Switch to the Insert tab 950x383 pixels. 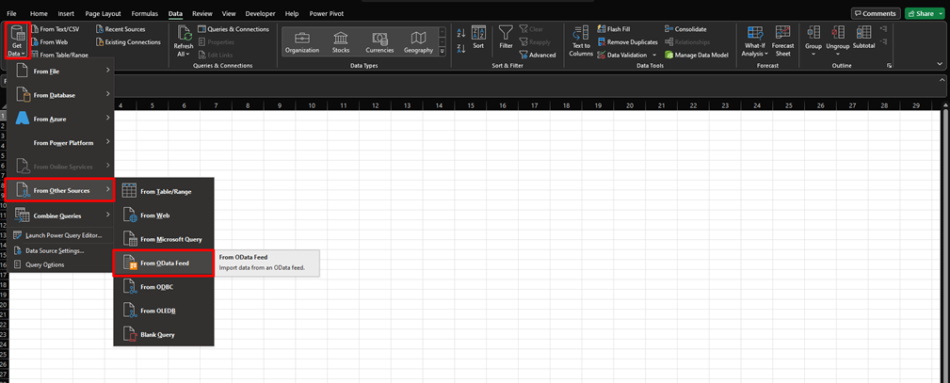pos(66,13)
